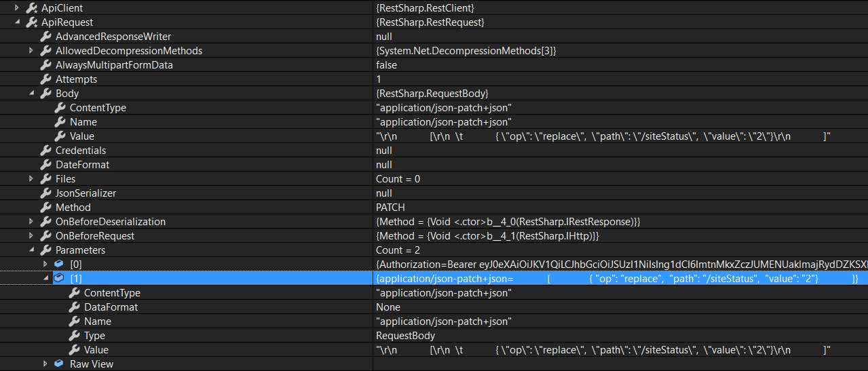Screen dimensions: 868x371
Task: Select the AdvancedResponseWriter property name
Action: coord(113,37)
